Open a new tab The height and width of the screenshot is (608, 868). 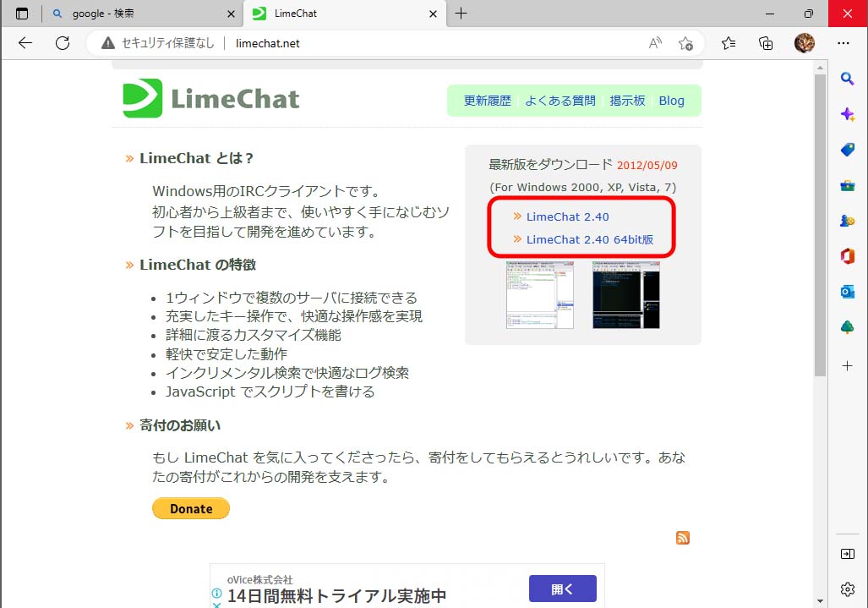(x=461, y=14)
